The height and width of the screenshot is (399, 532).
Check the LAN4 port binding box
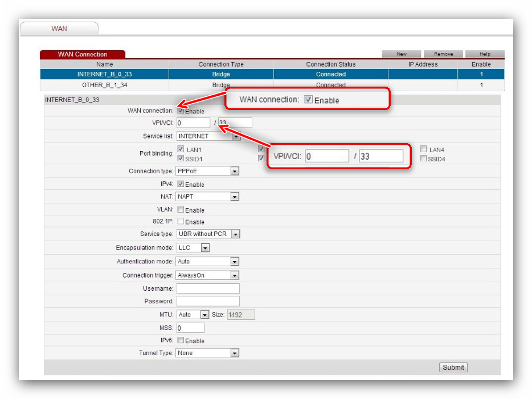click(x=423, y=149)
